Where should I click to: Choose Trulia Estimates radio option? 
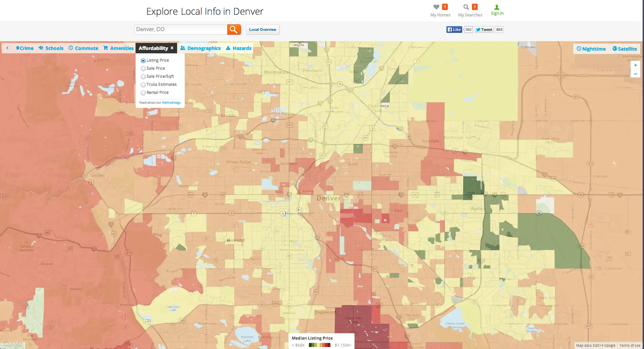pos(143,85)
